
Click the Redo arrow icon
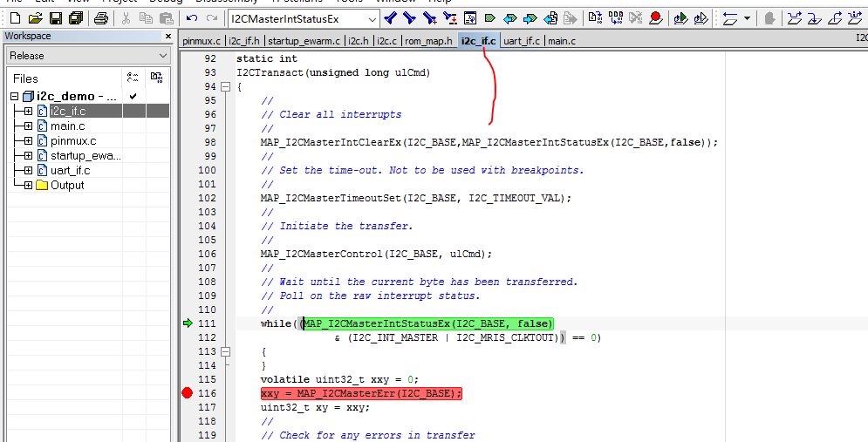tap(211, 18)
